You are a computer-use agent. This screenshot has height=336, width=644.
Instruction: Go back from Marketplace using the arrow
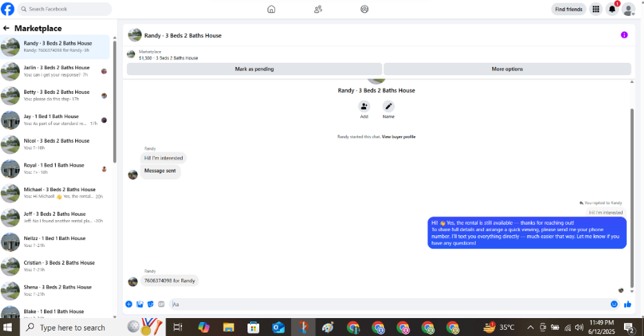click(x=6, y=28)
